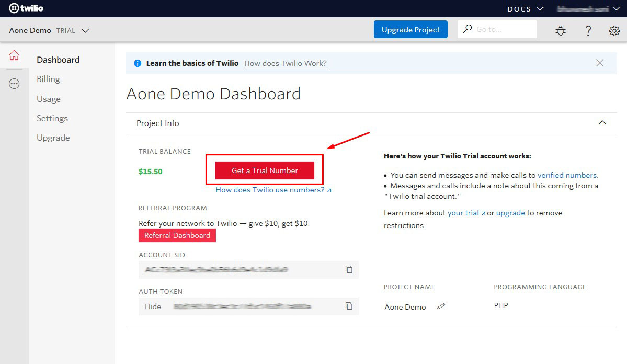This screenshot has width=627, height=364.
Task: Click the PROJECT NAME label
Action: pyautogui.click(x=409, y=287)
